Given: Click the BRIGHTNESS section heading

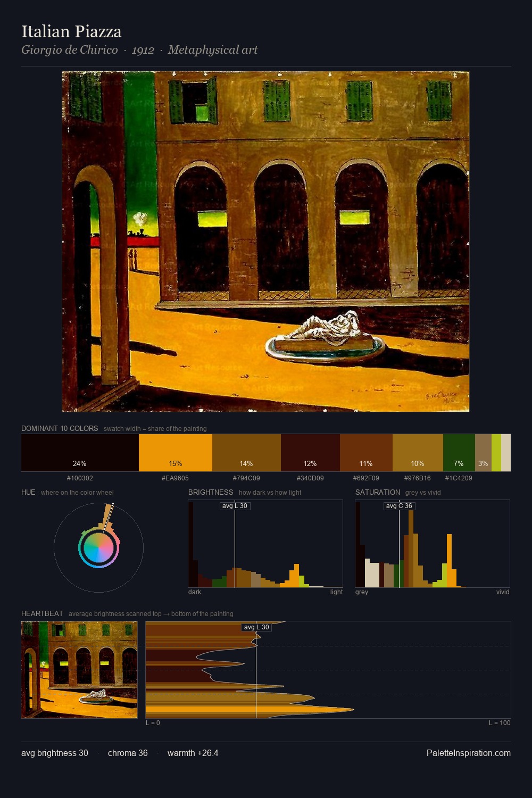Looking at the screenshot, I should (211, 492).
